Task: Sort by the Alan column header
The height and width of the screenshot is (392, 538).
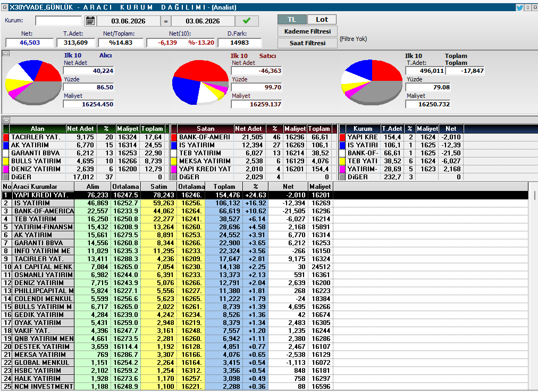Action: [37, 129]
